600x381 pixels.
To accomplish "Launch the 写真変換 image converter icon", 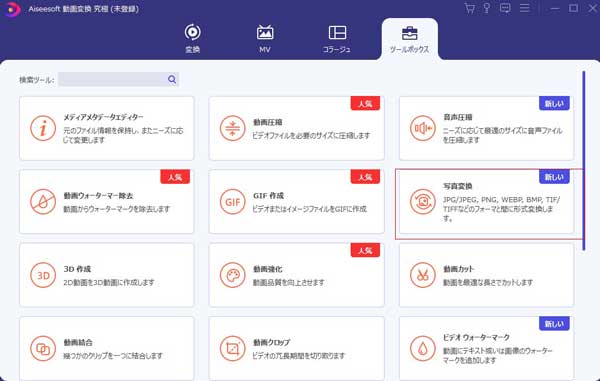I will (x=422, y=202).
